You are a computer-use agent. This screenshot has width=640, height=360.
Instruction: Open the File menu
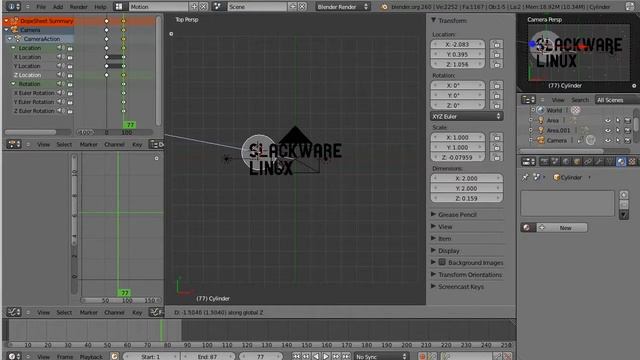tap(41, 7)
